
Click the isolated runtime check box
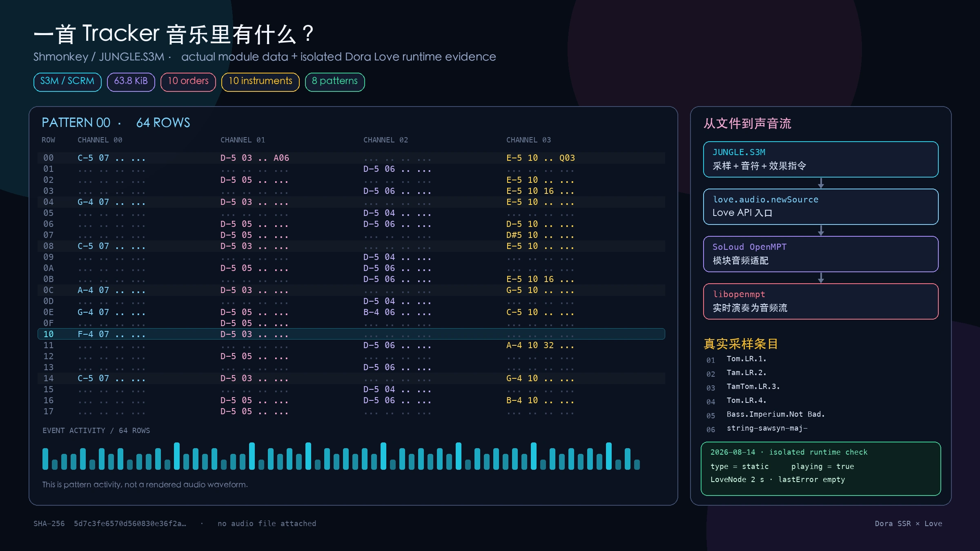coord(821,469)
